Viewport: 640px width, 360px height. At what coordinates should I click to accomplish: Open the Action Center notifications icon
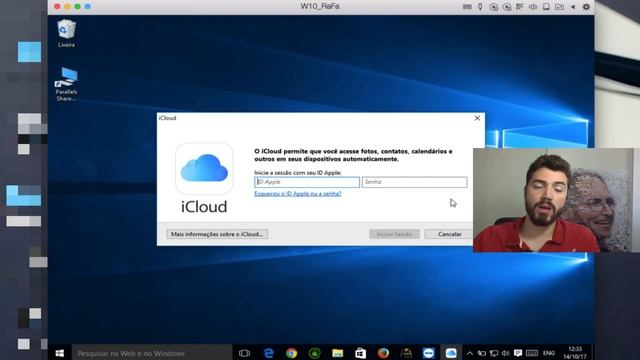(518, 353)
